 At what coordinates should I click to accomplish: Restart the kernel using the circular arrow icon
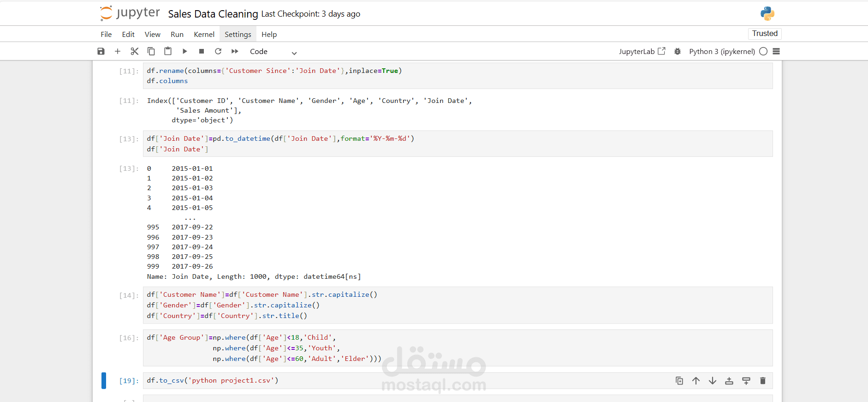(x=218, y=51)
